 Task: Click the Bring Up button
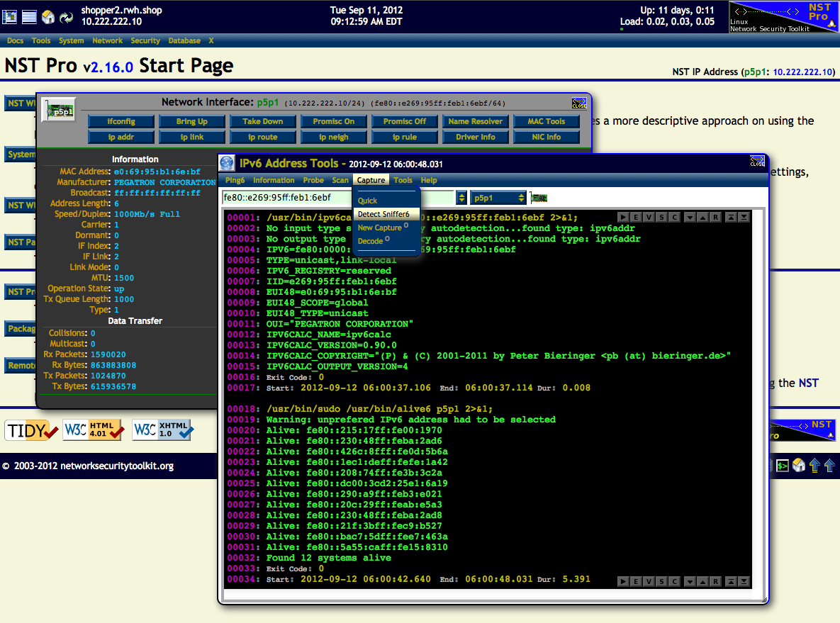192,122
